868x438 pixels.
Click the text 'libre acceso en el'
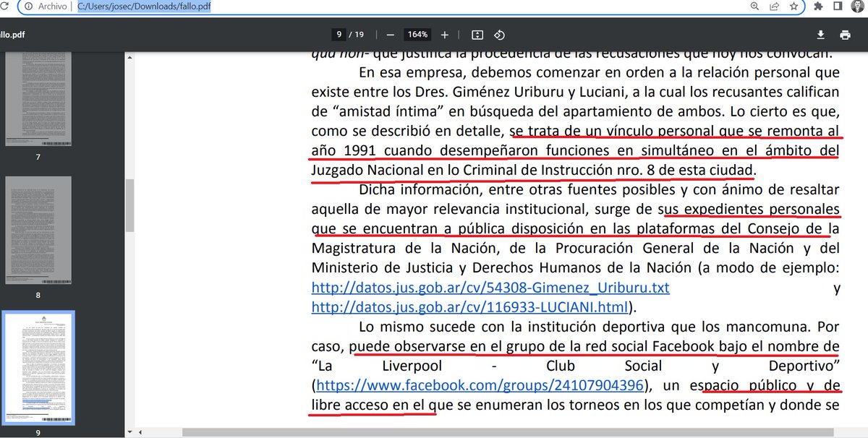369,404
